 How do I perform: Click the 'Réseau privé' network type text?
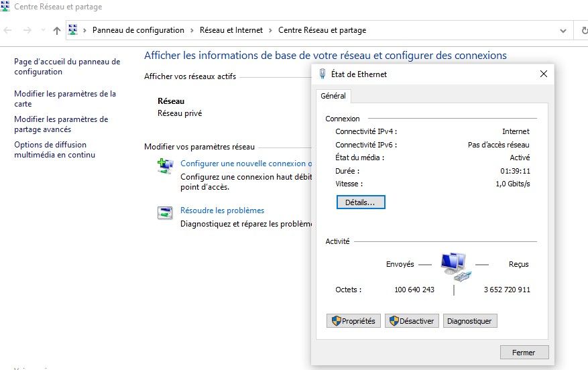click(x=180, y=113)
